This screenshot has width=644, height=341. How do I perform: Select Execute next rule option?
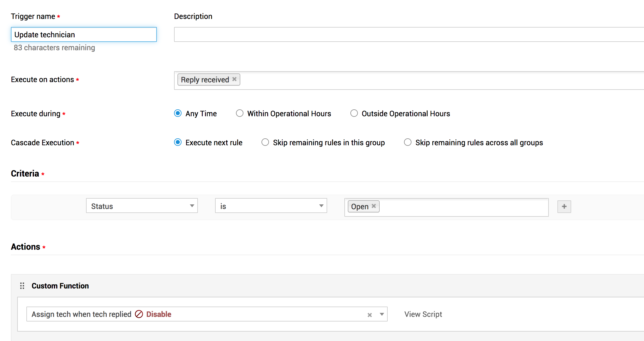178,142
